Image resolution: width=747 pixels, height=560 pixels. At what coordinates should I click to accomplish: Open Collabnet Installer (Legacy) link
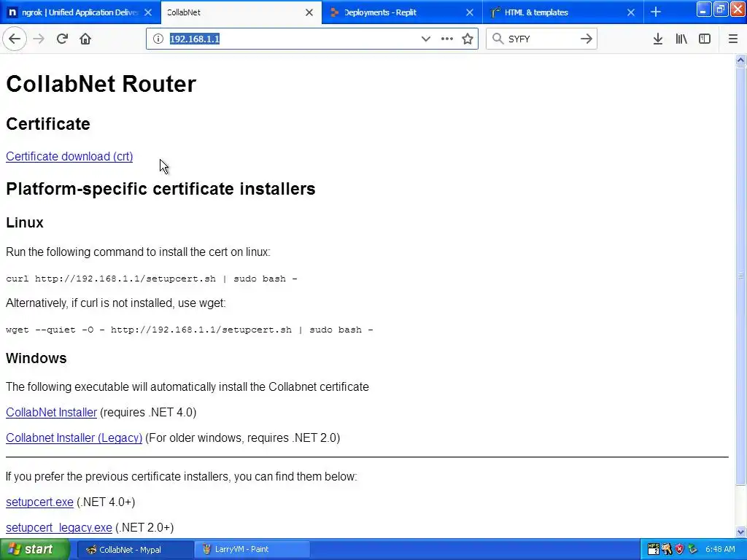coord(74,437)
